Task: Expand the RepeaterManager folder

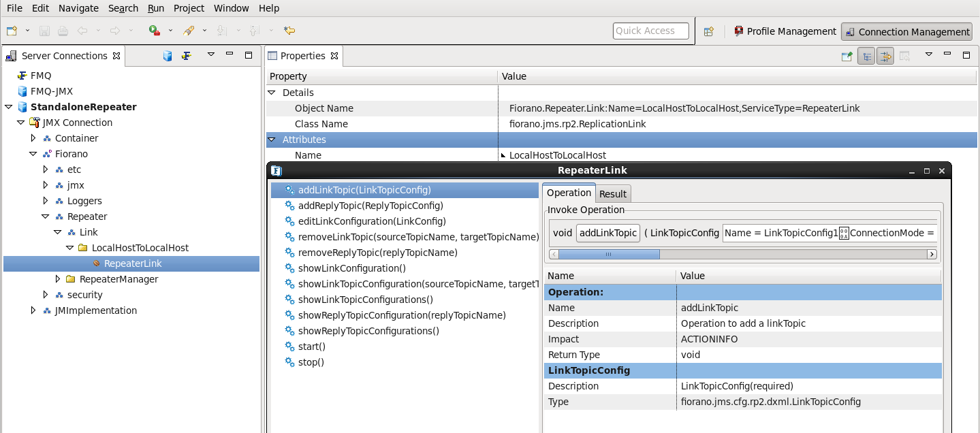Action: click(x=57, y=279)
